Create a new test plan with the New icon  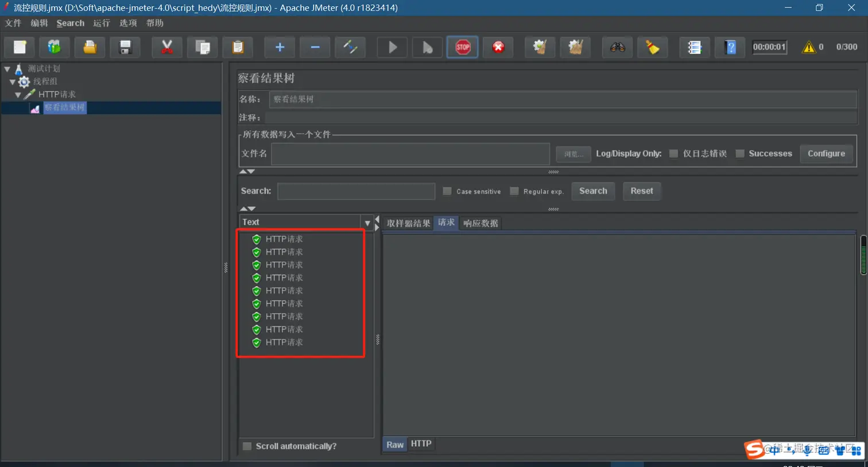[20, 47]
